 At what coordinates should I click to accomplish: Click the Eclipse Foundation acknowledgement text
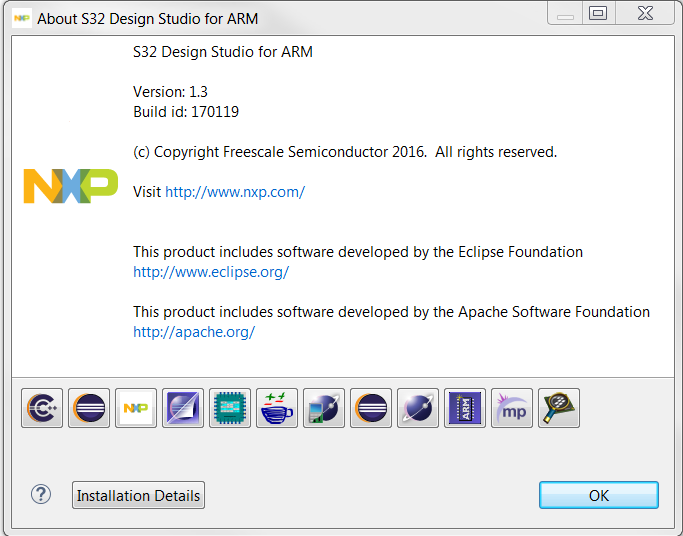click(358, 252)
